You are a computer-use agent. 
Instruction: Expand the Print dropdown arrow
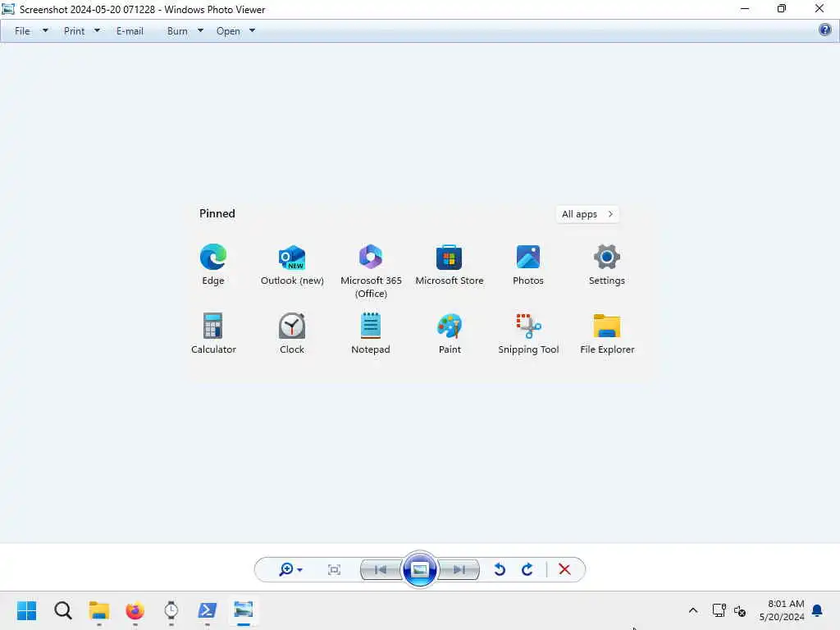pyautogui.click(x=97, y=30)
